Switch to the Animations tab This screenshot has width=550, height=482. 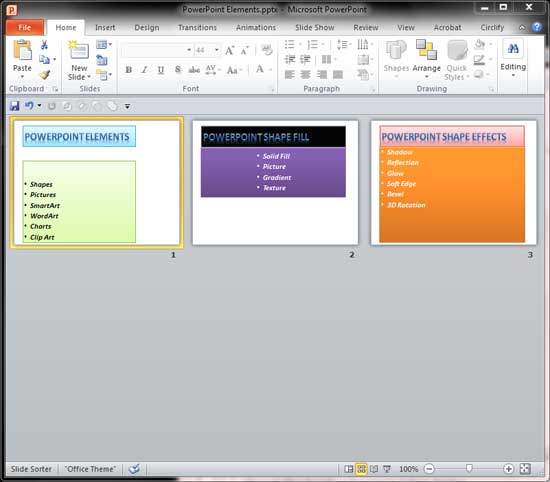click(x=256, y=27)
